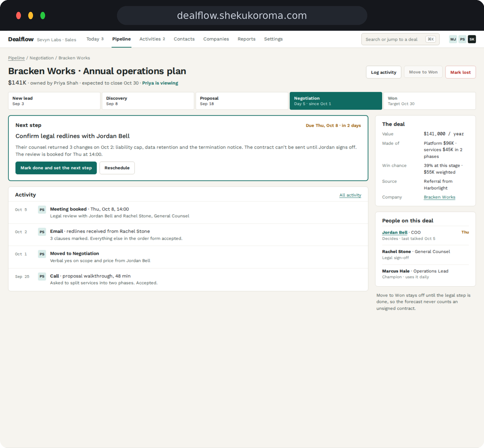The height and width of the screenshot is (448, 484).
Task: Click the Email redlines received entry
Action: [x=188, y=235]
